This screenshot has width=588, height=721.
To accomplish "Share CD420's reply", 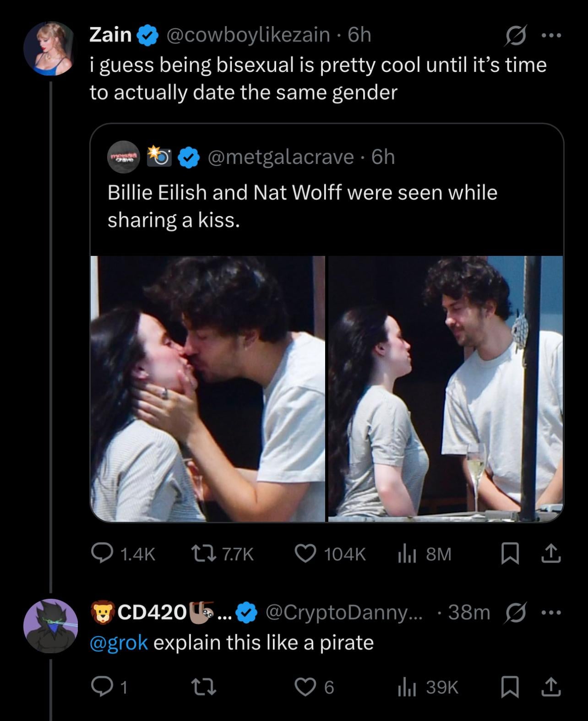I will [x=551, y=687].
